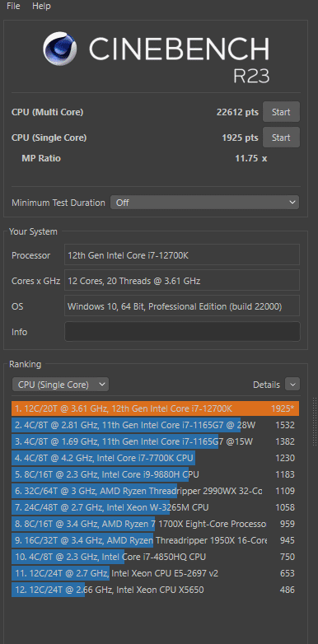Click the MP Ratio 11.75 x value
318x644 pixels.
tap(250, 158)
